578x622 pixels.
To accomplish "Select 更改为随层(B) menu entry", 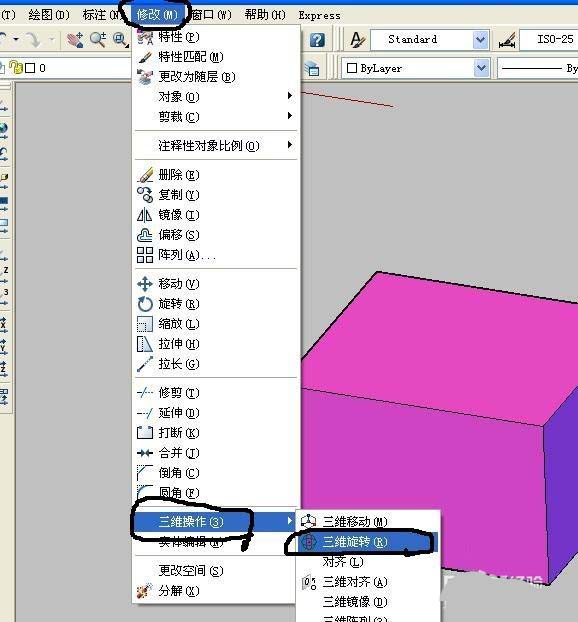I will [x=216, y=77].
